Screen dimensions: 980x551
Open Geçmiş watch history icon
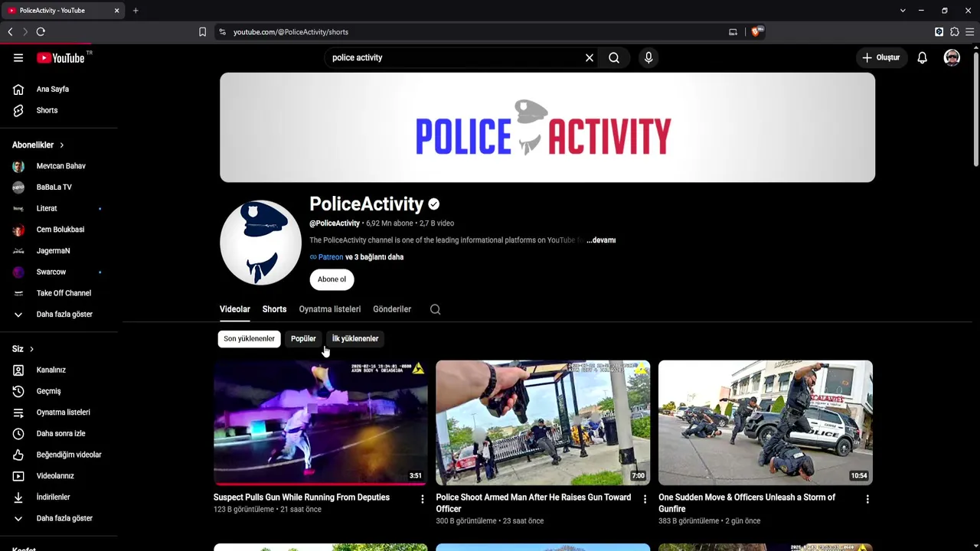click(18, 391)
